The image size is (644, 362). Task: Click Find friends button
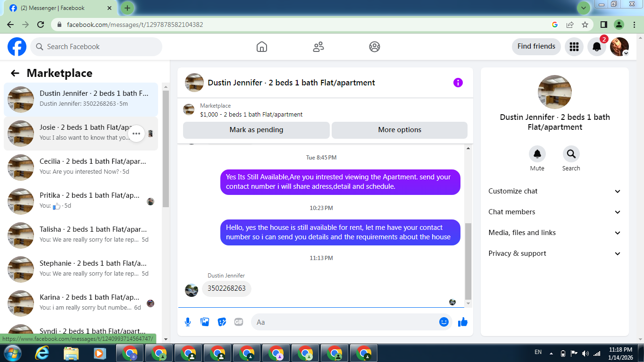pyautogui.click(x=536, y=46)
